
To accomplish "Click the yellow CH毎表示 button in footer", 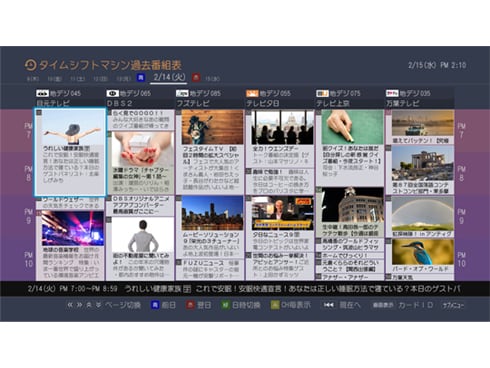I will tap(275, 305).
